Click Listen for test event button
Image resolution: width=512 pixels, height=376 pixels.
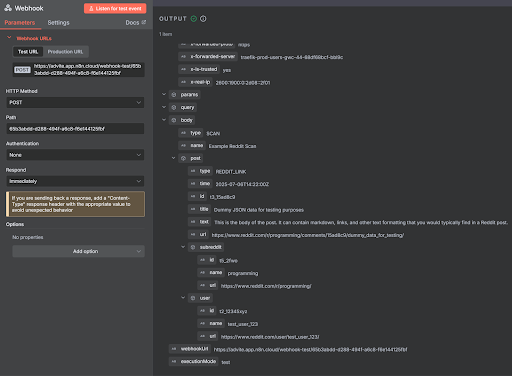click(115, 8)
